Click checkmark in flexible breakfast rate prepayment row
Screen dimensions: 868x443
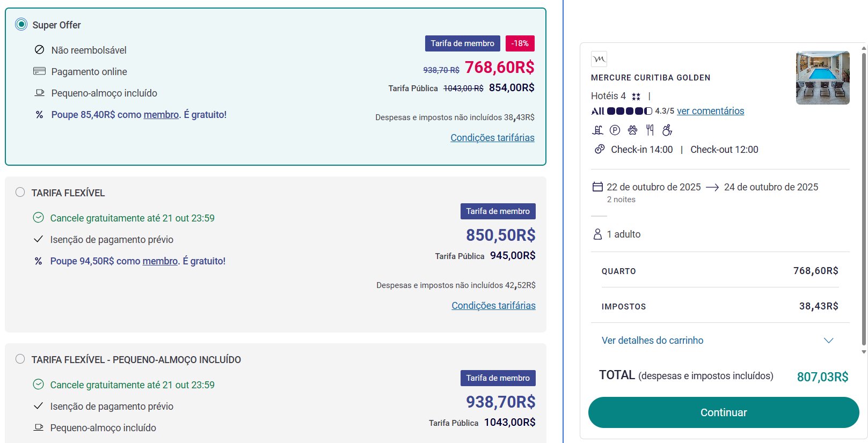click(38, 406)
